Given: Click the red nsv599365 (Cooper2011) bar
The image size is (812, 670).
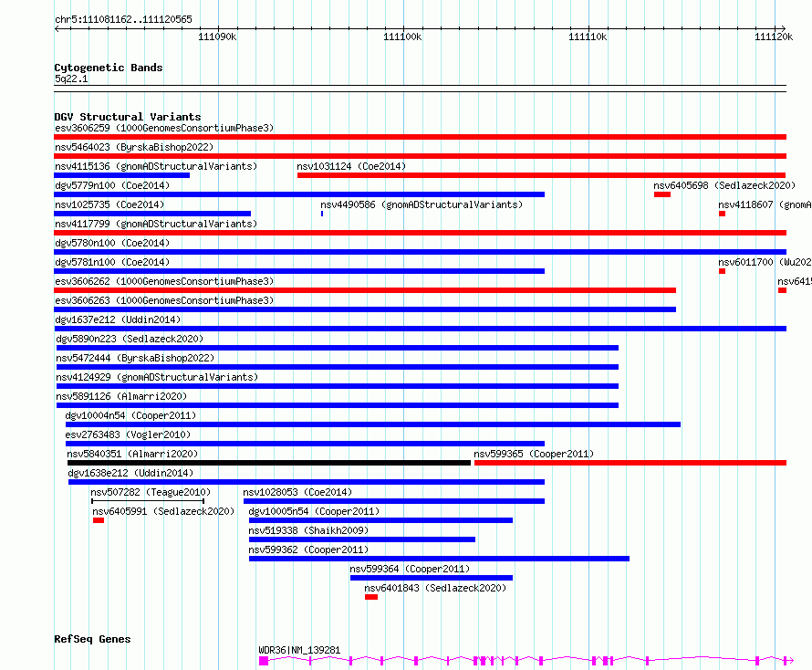Looking at the screenshot, I should click(630, 463).
